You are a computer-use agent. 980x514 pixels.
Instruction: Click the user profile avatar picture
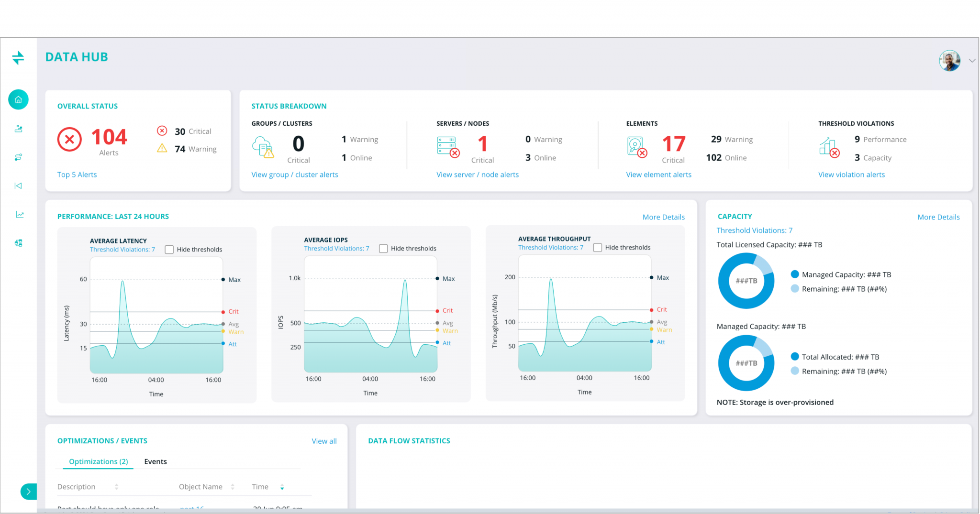point(949,61)
